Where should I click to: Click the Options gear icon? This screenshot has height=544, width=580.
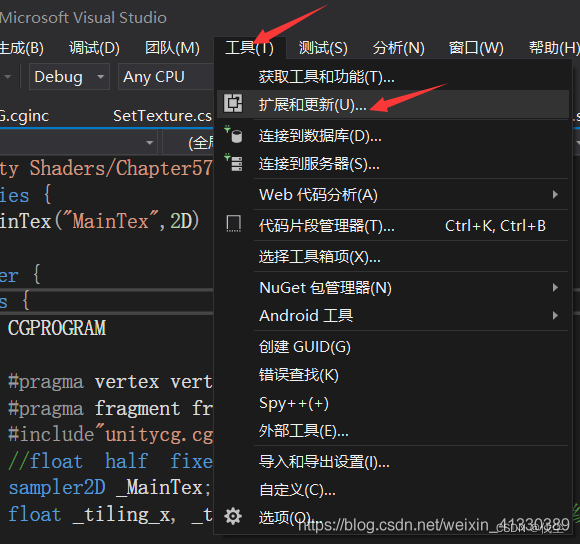[233, 516]
